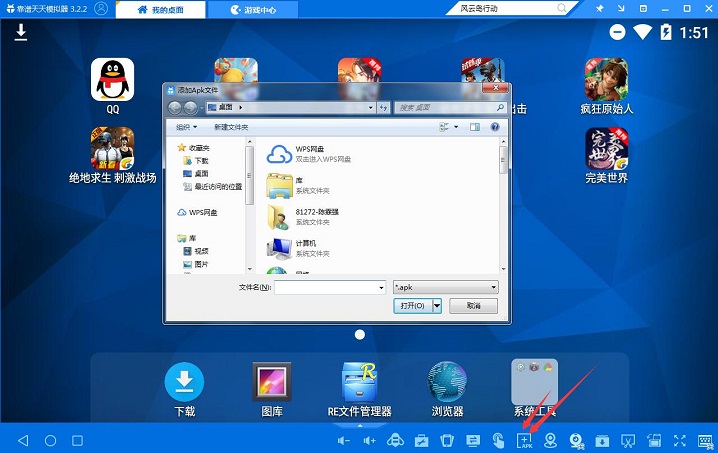
Task: Select 计算机 in the file list
Action: tap(299, 248)
